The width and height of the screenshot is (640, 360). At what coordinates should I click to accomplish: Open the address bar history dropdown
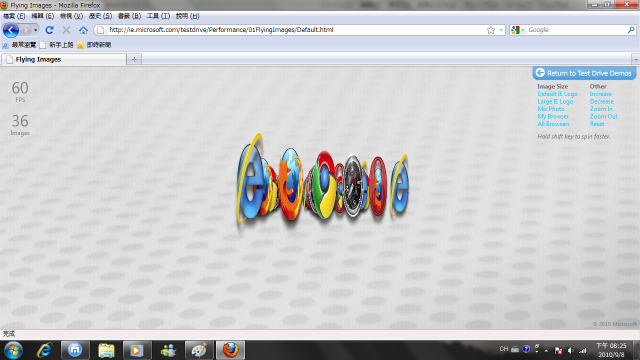click(501, 30)
